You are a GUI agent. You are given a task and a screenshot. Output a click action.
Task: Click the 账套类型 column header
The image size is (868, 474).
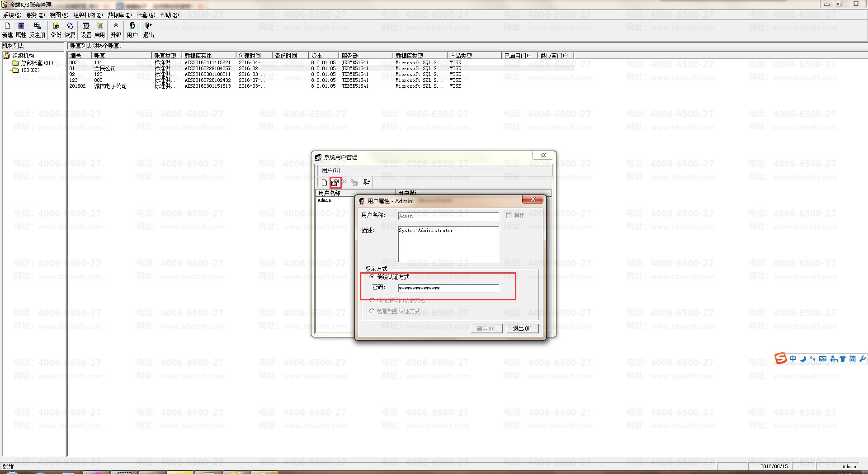(x=167, y=56)
